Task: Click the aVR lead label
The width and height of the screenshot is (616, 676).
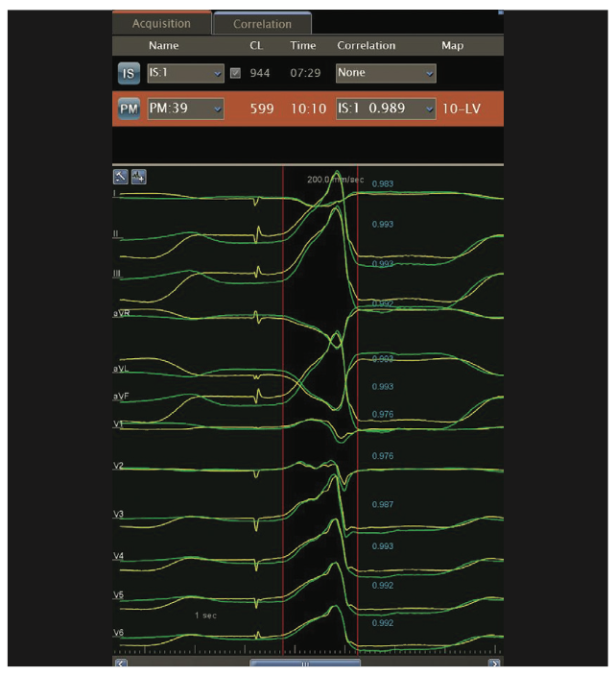Action: (x=122, y=313)
